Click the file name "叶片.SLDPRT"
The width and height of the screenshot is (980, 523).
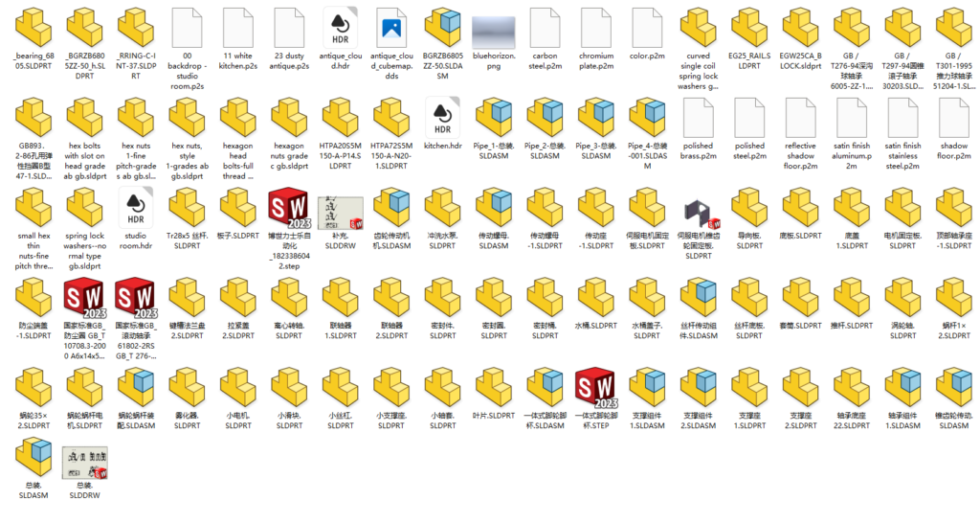point(494,416)
